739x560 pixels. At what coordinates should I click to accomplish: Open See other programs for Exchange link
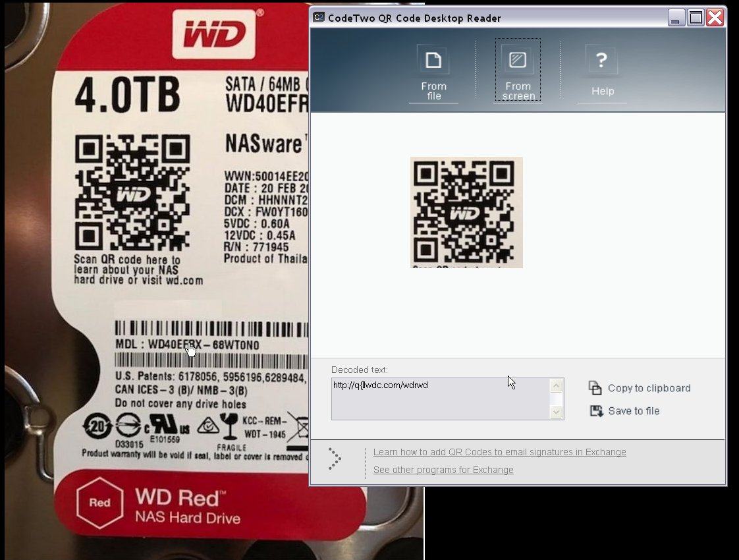point(443,470)
